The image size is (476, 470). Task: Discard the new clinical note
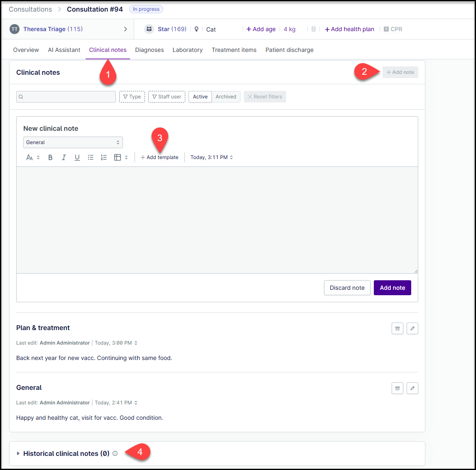coord(347,288)
